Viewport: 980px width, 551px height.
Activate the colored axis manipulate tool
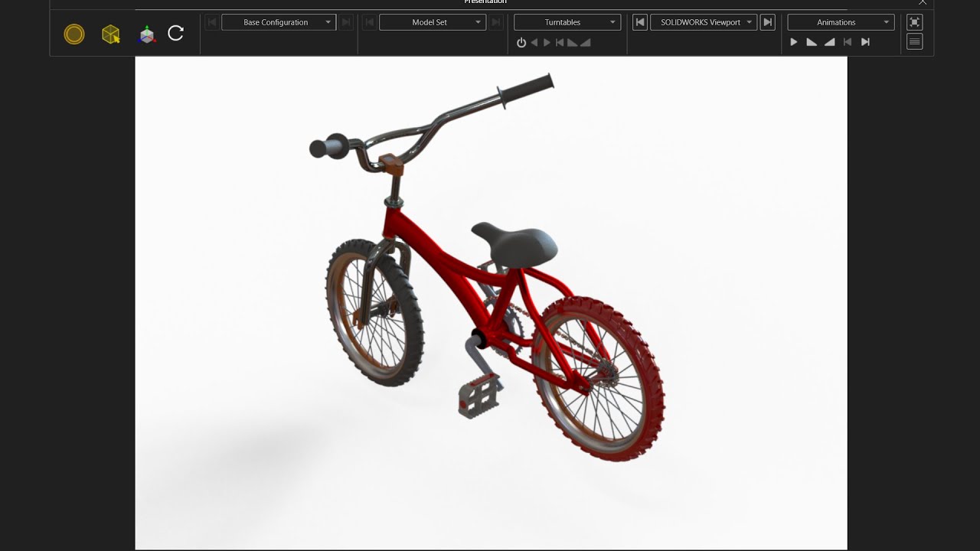coord(147,34)
